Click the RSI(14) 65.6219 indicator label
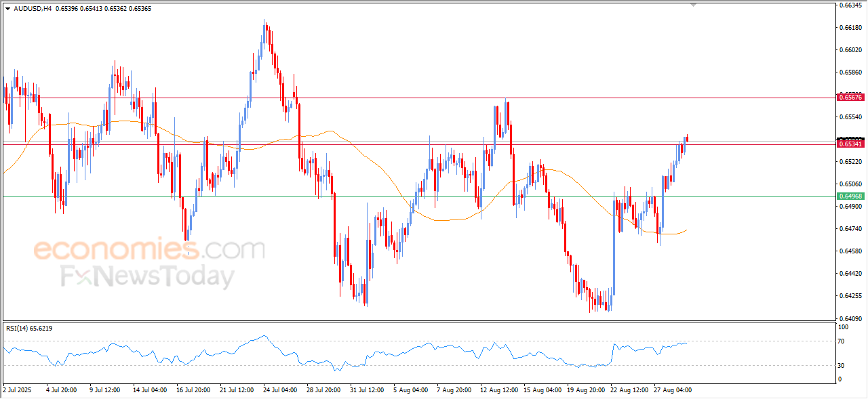The image size is (868, 399). point(29,328)
